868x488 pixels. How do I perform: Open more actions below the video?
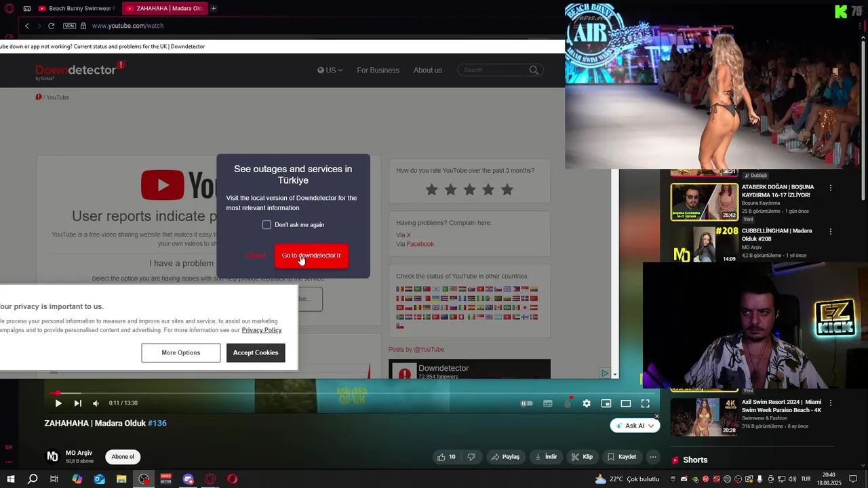point(653,457)
